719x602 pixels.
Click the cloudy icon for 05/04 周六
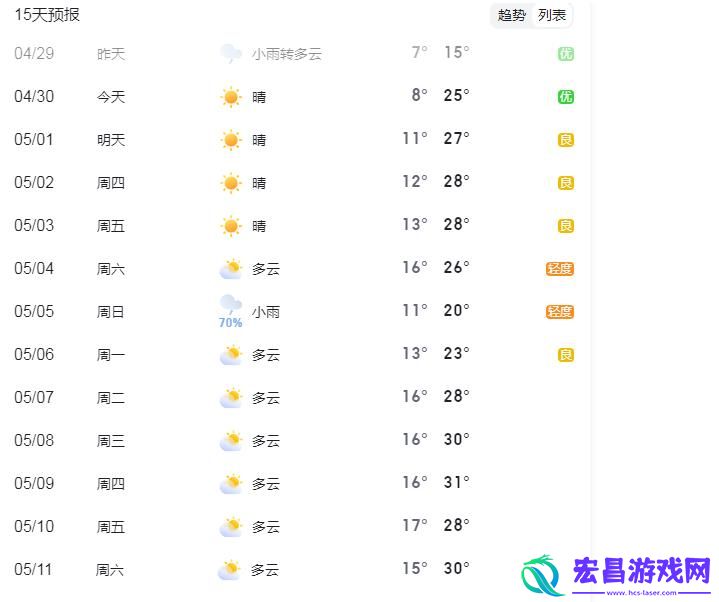point(231,269)
